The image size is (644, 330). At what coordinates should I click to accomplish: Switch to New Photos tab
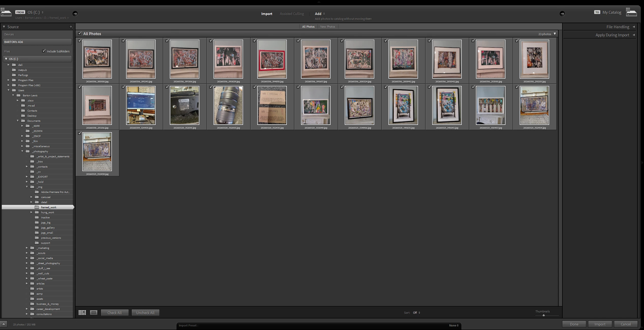pos(327,27)
